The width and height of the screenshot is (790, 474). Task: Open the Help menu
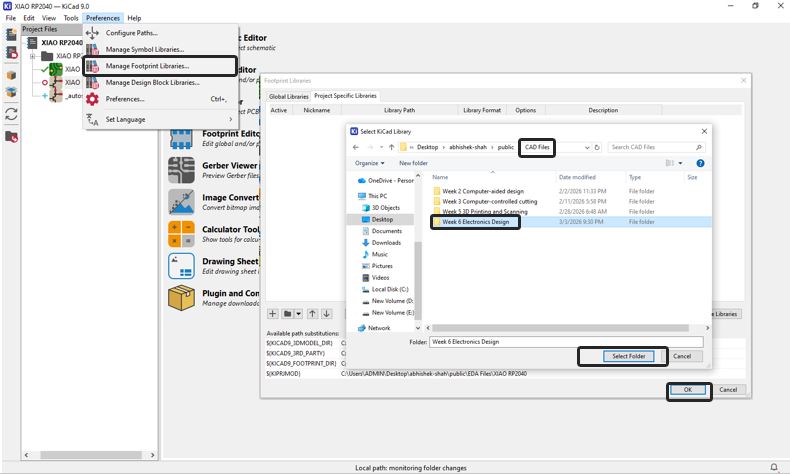click(x=134, y=18)
